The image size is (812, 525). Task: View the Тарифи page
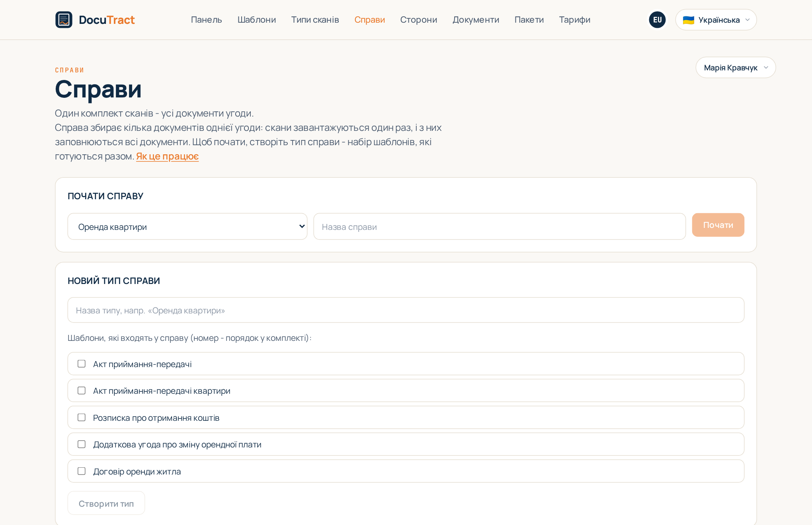574,19
